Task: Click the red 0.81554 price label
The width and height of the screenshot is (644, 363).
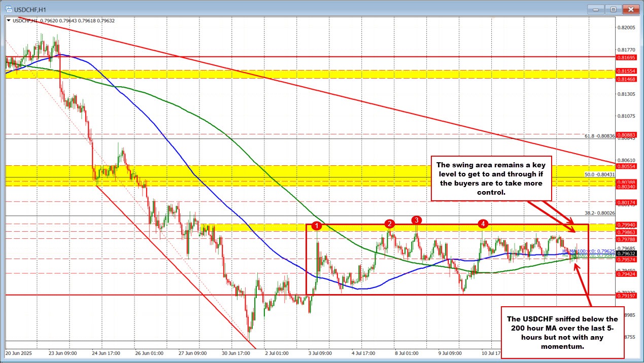Action: click(625, 71)
